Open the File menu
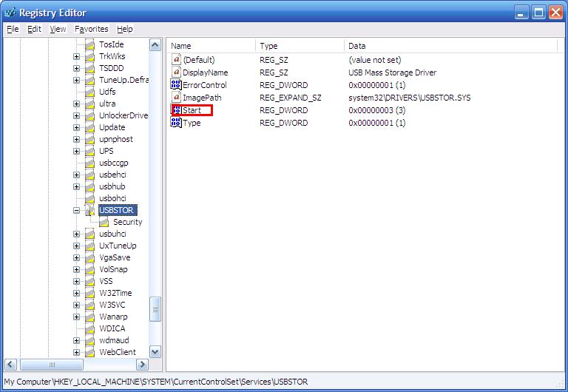This screenshot has height=392, width=568. point(13,29)
